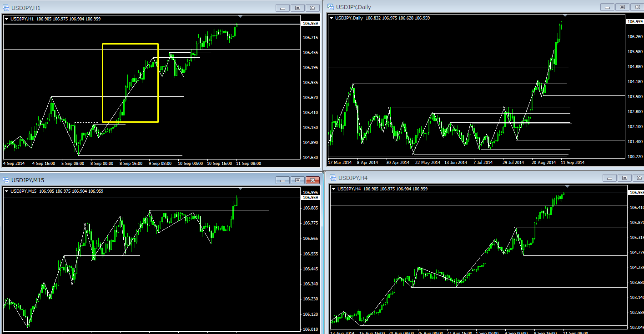
Task: Maximize the USDJPY,H4 chart window
Action: click(x=624, y=178)
